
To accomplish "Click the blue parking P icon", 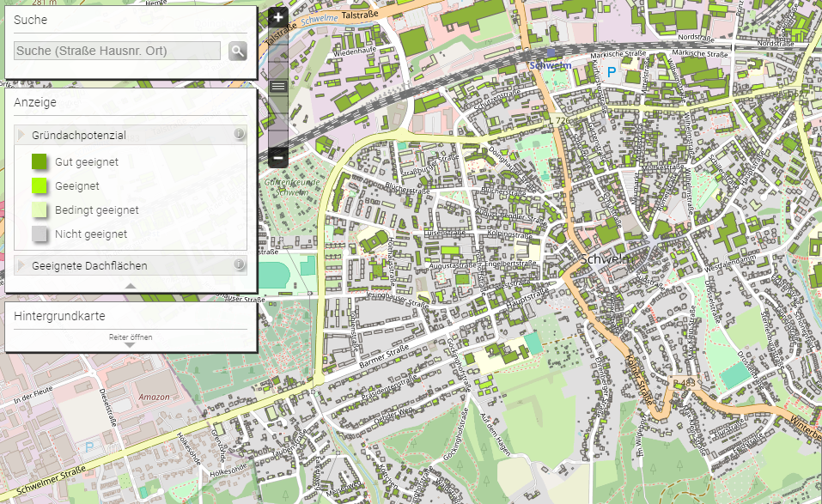I will click(x=612, y=73).
